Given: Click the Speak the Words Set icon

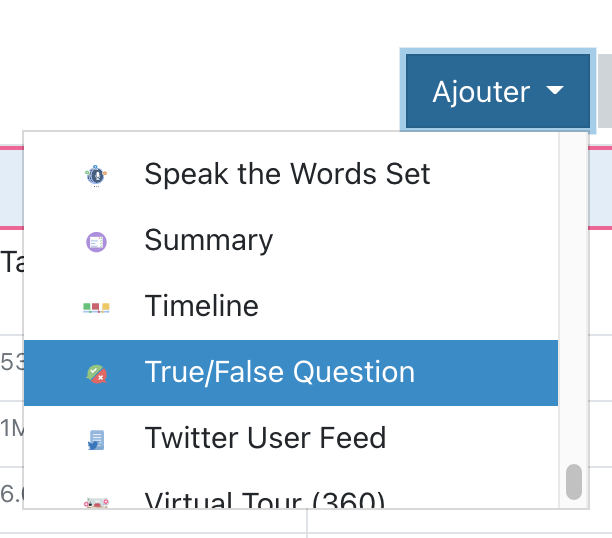Looking at the screenshot, I should click(96, 174).
